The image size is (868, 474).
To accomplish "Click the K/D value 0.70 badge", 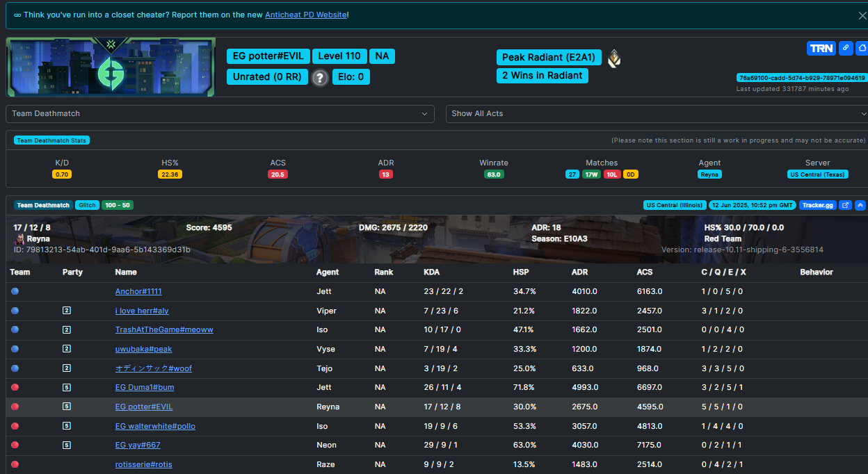I will coord(62,174).
